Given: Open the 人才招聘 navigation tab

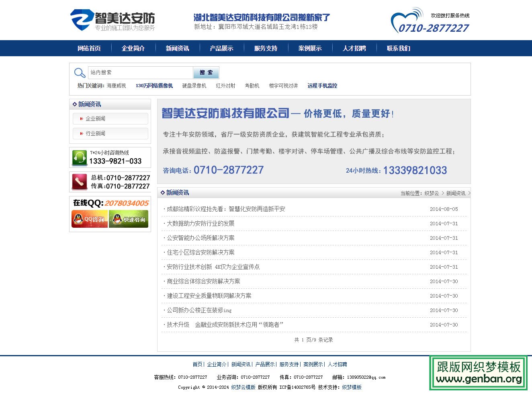Looking at the screenshot, I should pos(354,48).
